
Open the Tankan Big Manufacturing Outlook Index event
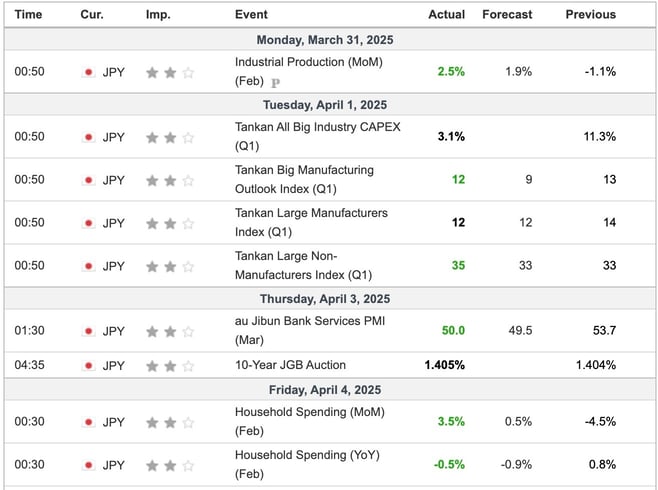point(304,179)
